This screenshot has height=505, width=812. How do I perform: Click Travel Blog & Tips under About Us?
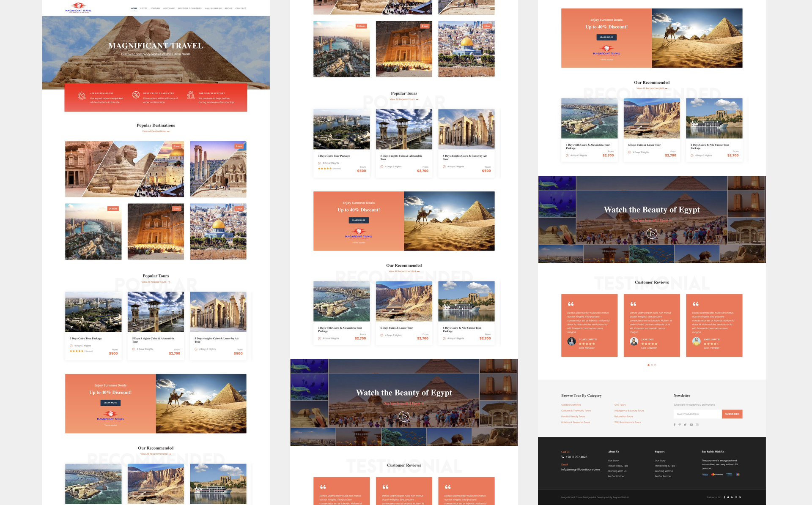click(618, 466)
